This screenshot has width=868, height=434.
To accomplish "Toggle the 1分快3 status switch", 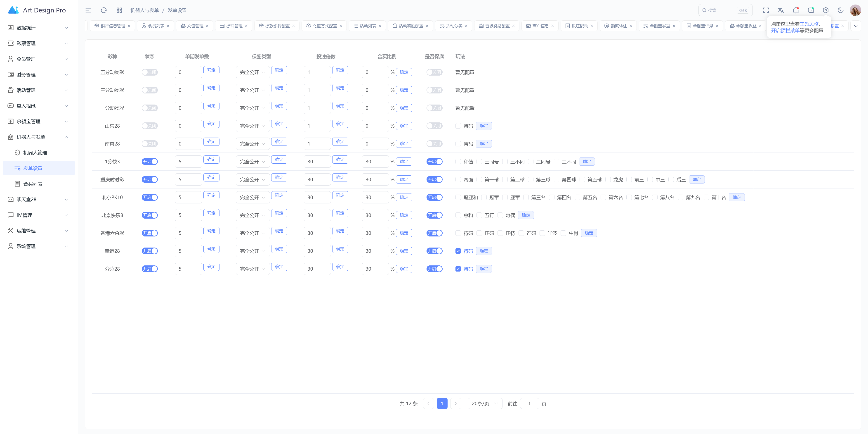I will (x=150, y=162).
